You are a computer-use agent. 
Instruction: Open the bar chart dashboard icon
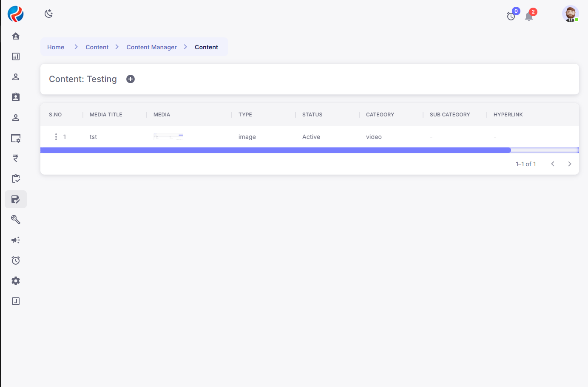tap(16, 56)
